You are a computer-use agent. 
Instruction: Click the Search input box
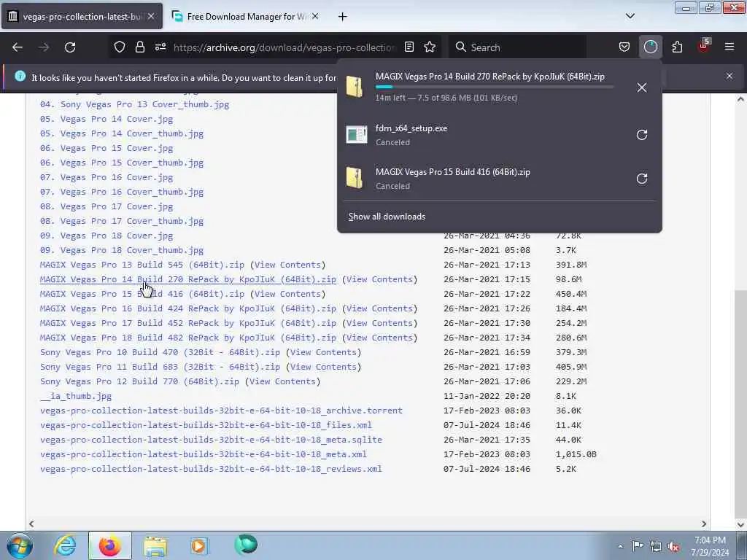[519, 47]
